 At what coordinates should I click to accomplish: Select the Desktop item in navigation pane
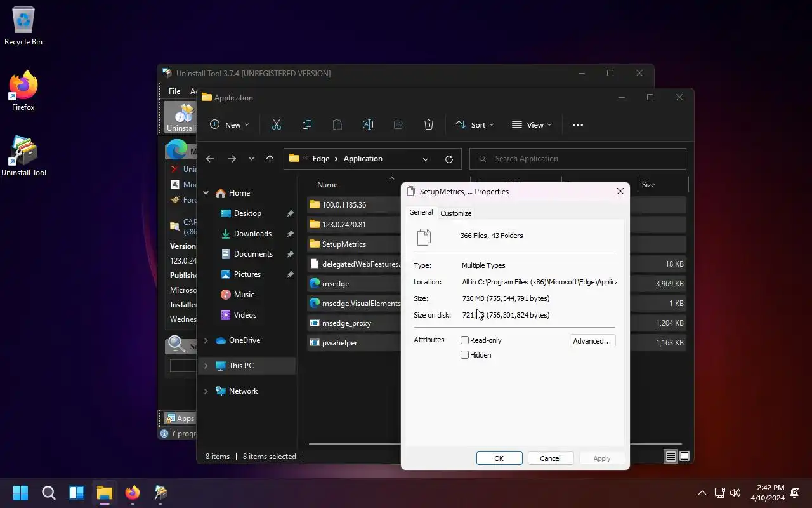(247, 213)
